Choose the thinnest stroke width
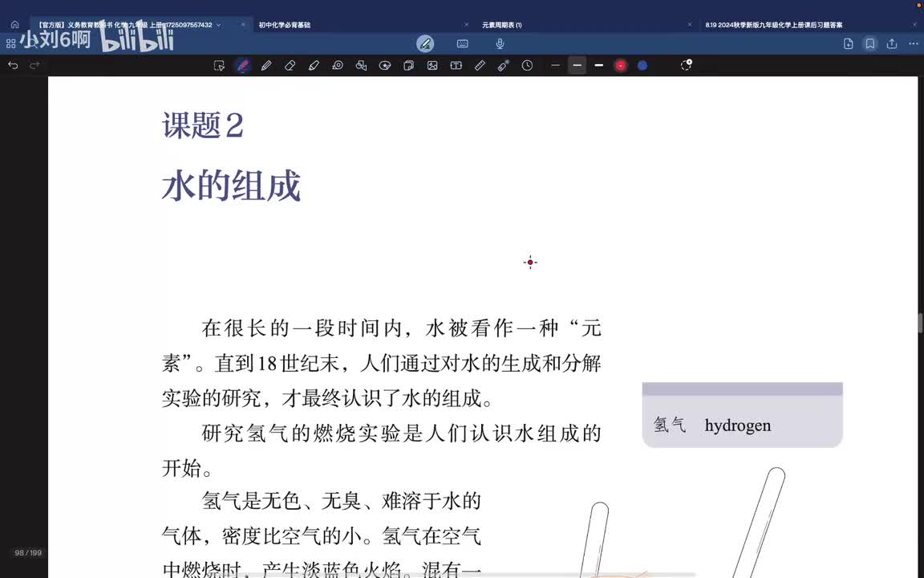 pyautogui.click(x=555, y=66)
